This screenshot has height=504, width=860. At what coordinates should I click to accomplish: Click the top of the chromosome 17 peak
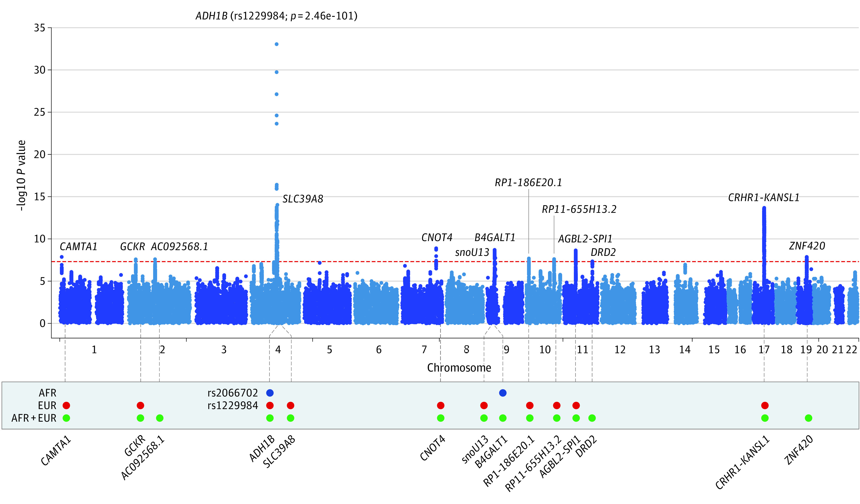coord(764,208)
